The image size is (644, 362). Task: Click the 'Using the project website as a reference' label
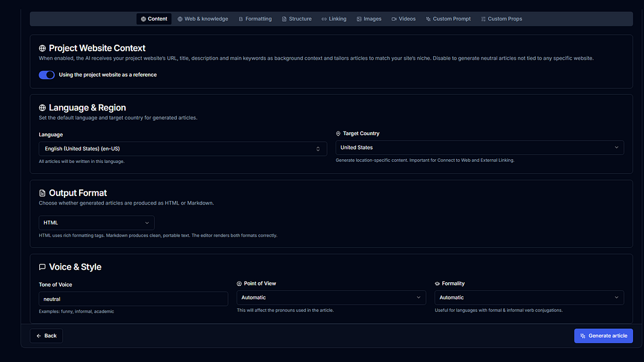click(x=107, y=75)
